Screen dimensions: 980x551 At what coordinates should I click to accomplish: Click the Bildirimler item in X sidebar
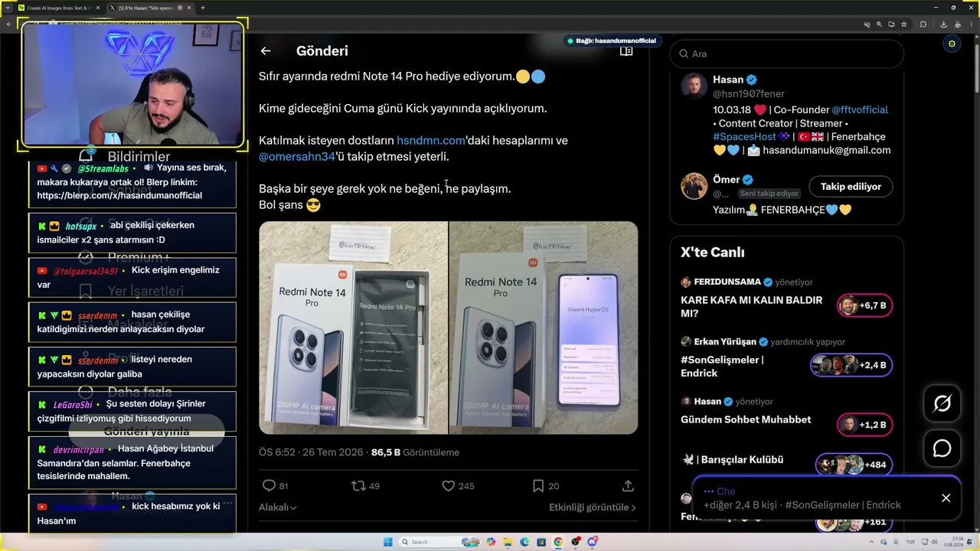click(x=139, y=157)
